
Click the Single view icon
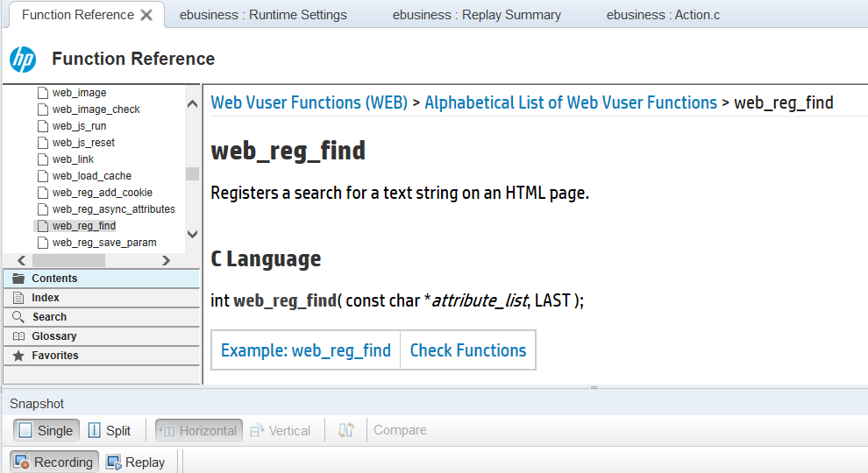click(25, 430)
